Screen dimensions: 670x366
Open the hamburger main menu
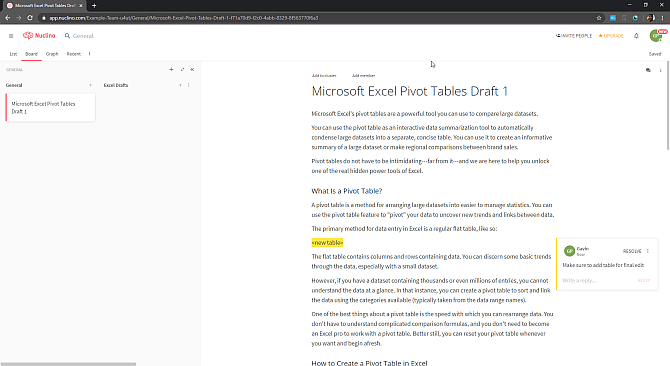11,36
